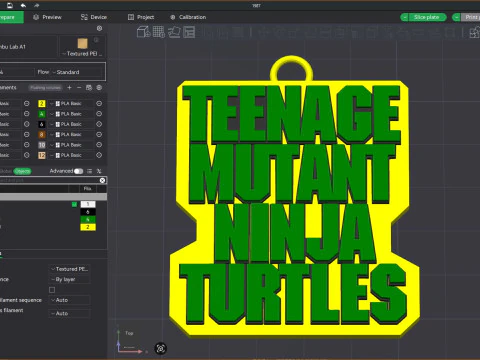480x360 pixels.
Task: Open PLA Basic dropdown for filament 12
Action: pos(71,155)
